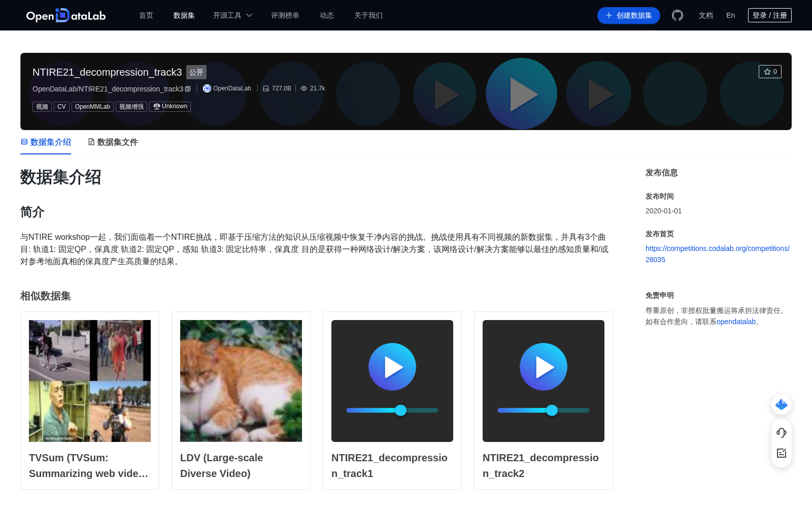Switch to 数据集文件 tab

(x=113, y=142)
